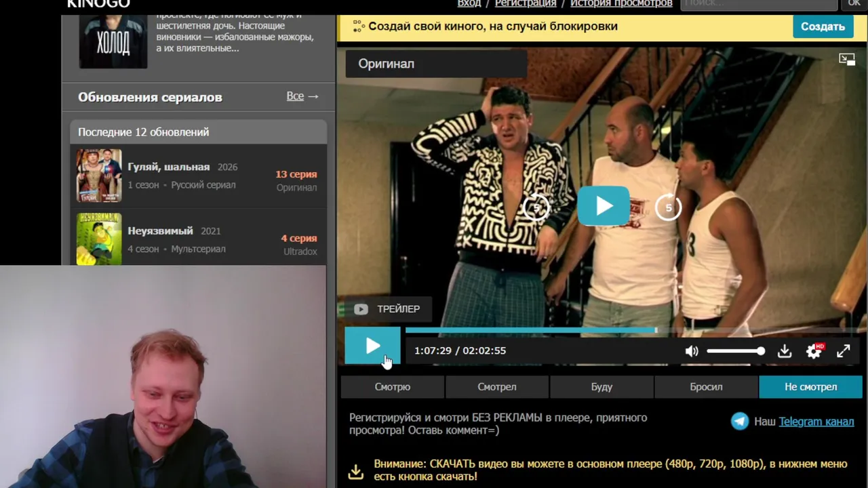This screenshot has width=868, height=488.
Task: Open player settings gear with HD badge
Action: click(814, 351)
